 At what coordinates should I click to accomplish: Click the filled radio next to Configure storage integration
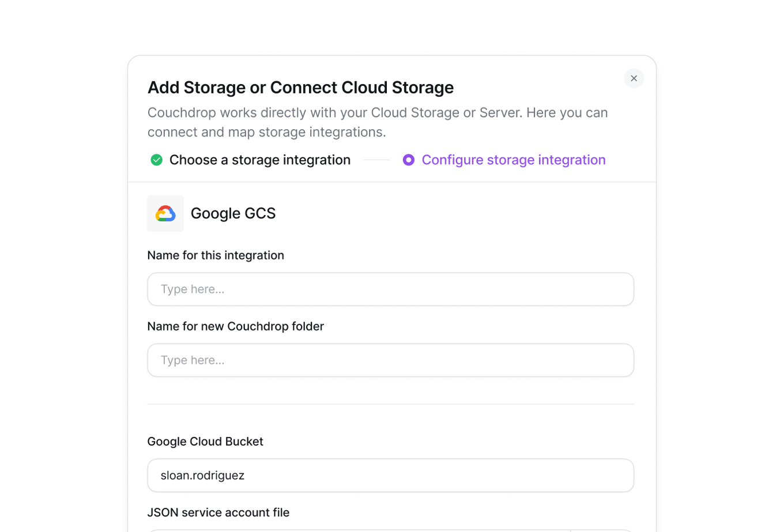[409, 160]
